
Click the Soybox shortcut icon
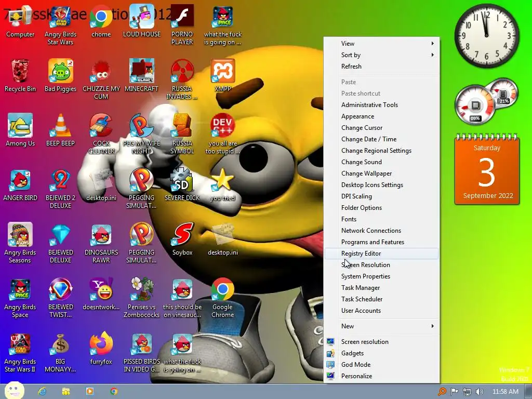pyautogui.click(x=182, y=240)
